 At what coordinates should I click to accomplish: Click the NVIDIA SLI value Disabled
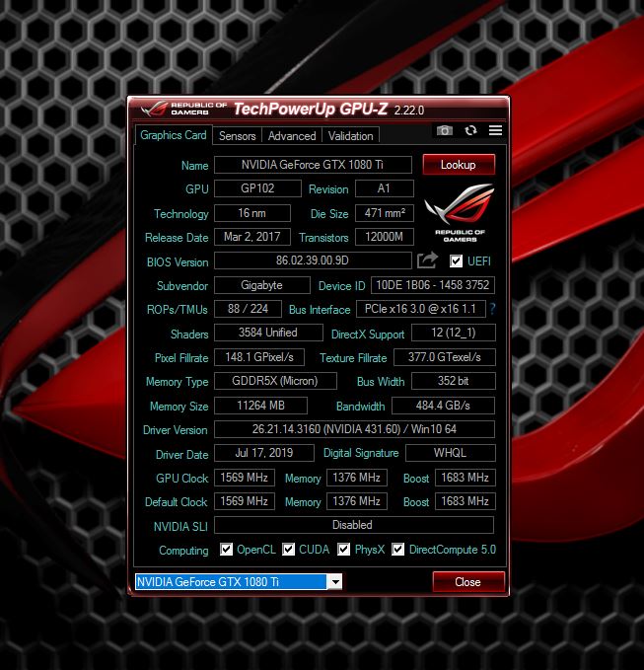[x=354, y=525]
